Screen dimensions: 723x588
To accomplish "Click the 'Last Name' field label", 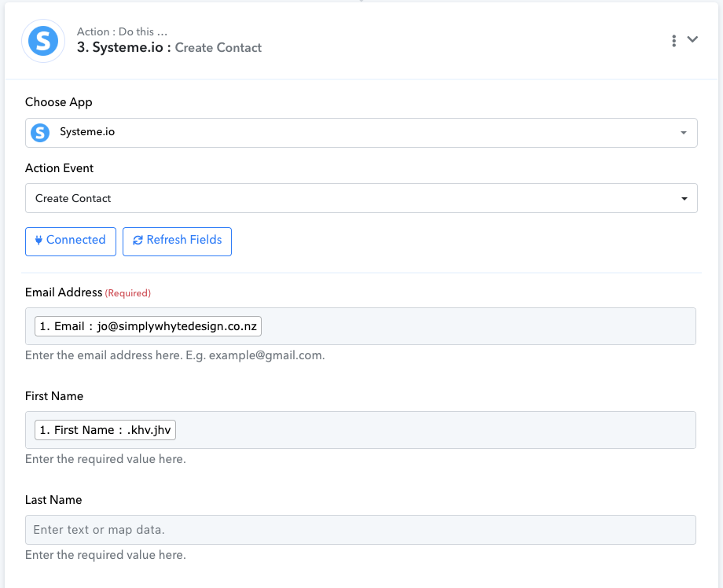I will [53, 500].
